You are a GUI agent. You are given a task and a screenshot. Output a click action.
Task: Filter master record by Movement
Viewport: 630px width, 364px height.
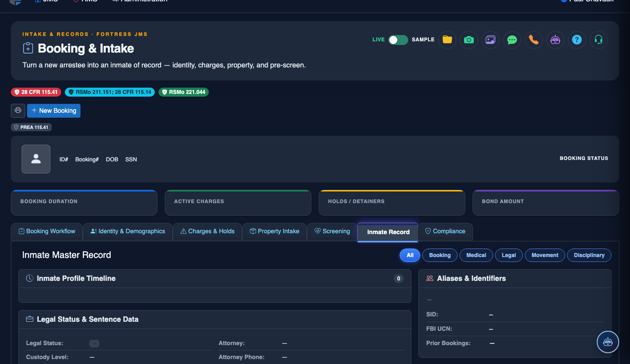click(545, 255)
